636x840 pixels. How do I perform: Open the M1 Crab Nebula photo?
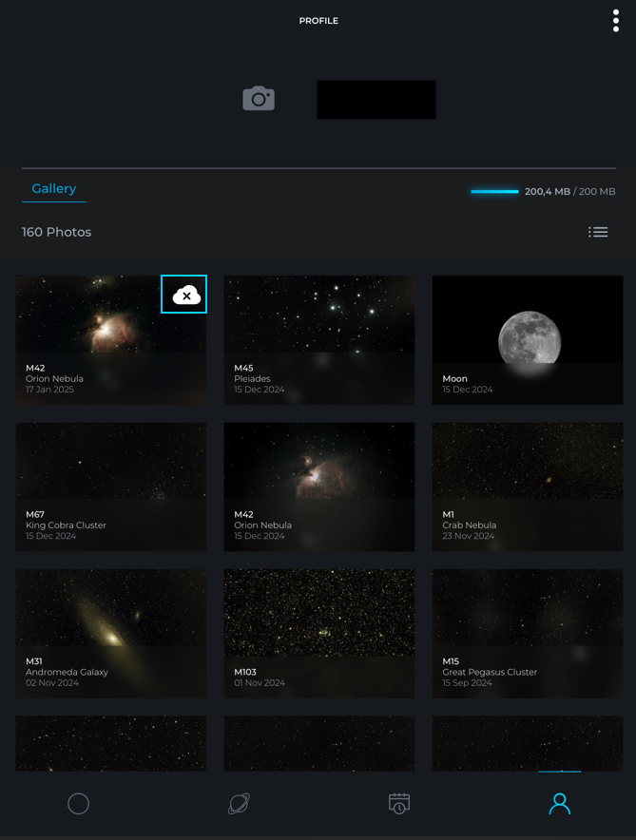(x=528, y=487)
